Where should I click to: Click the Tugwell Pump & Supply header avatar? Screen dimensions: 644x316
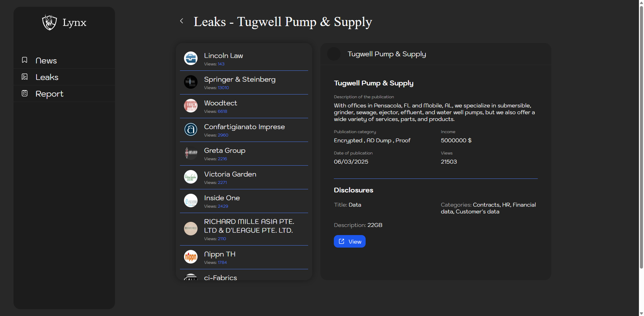[x=334, y=54]
